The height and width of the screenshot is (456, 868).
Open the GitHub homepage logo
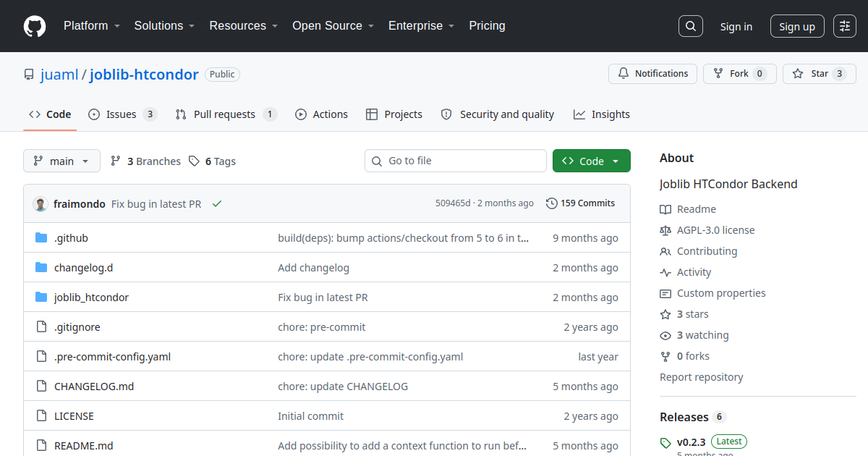(x=35, y=26)
